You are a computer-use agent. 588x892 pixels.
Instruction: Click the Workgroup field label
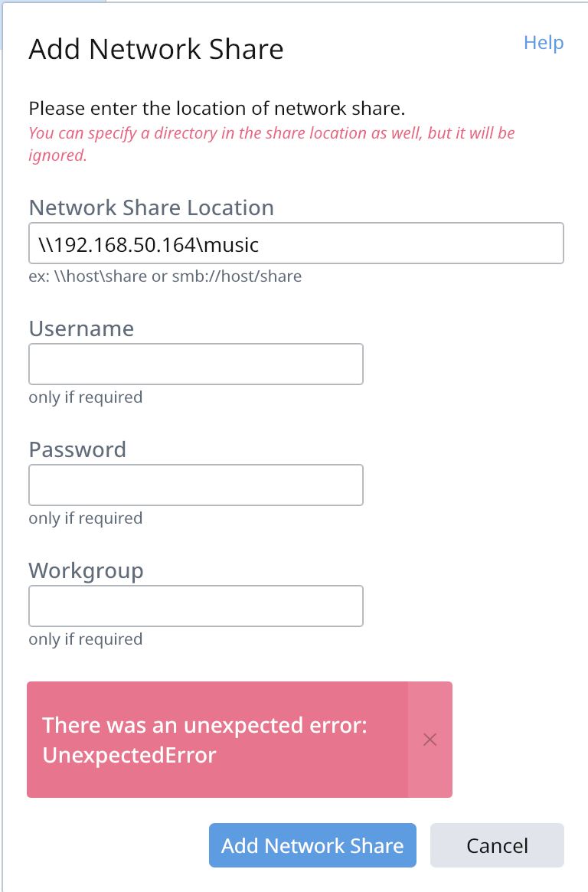tap(86, 571)
